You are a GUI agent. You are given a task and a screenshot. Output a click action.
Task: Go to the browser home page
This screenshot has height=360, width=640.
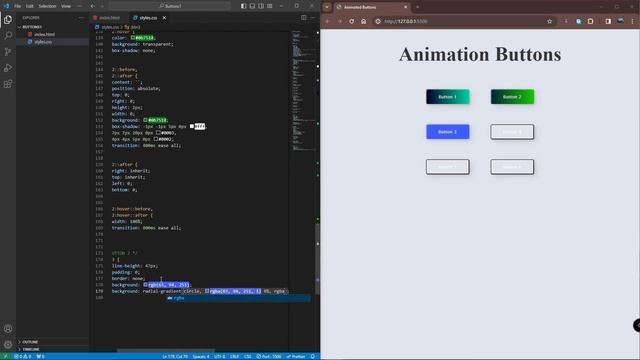click(363, 21)
